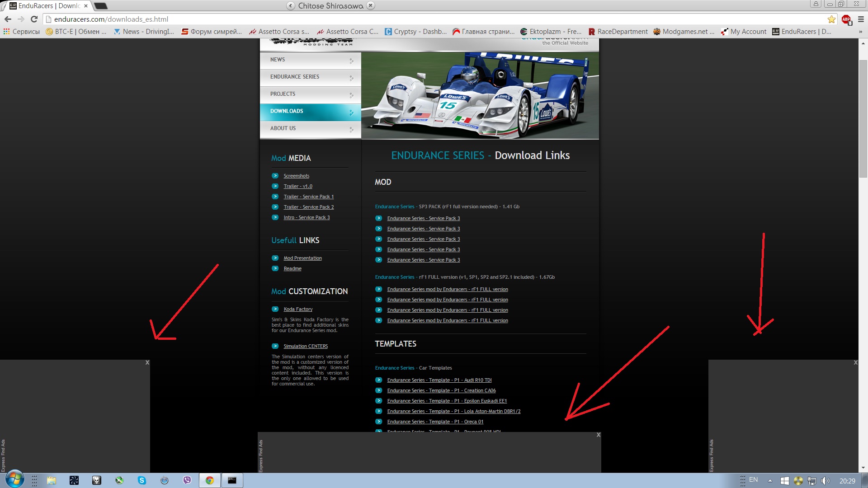Show hidden system tray icons
The image size is (868, 488).
pos(770,481)
